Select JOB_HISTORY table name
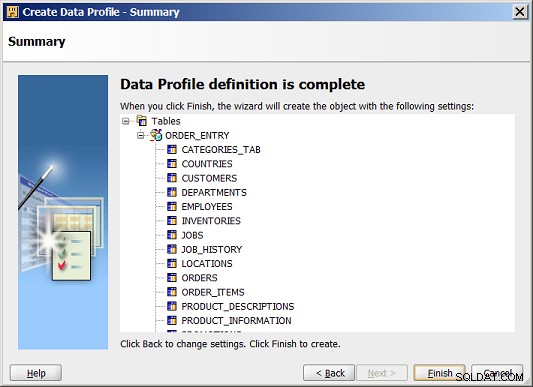Image resolution: width=533 pixels, height=387 pixels. click(212, 250)
